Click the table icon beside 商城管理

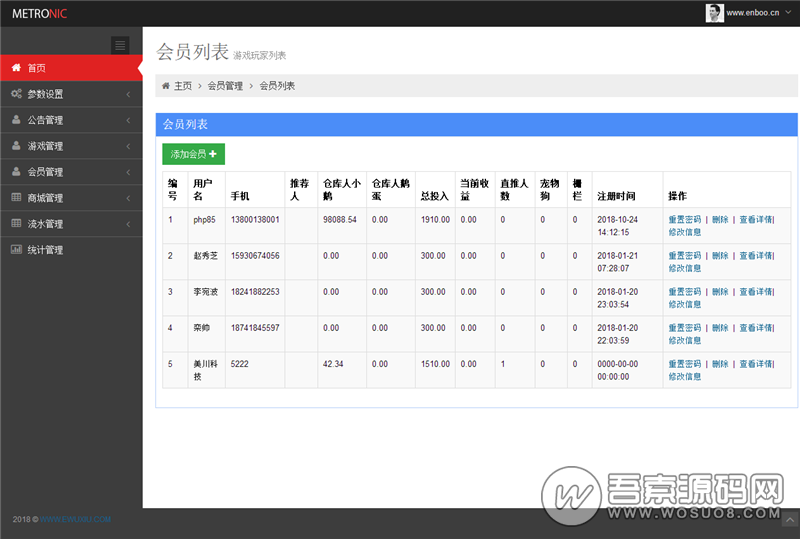click(x=16, y=198)
